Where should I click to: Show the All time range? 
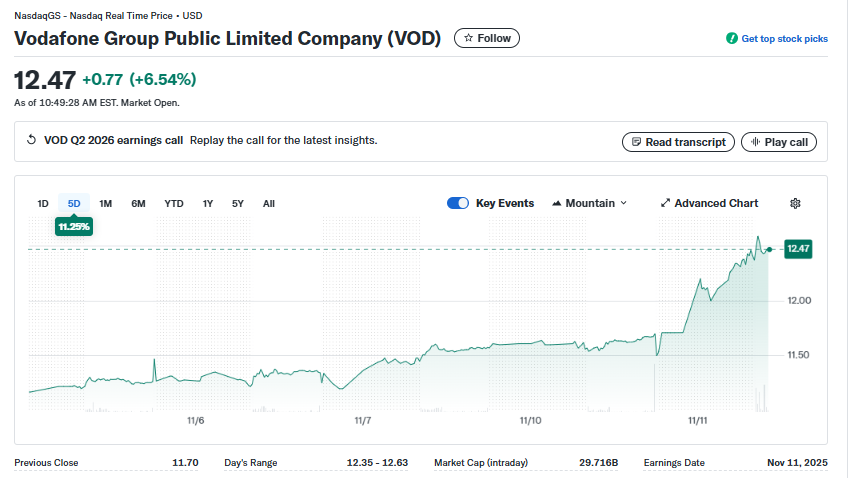click(269, 203)
